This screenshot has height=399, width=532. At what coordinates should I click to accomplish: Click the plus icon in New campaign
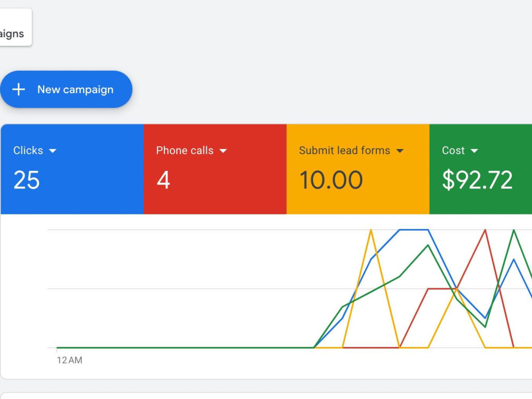(x=19, y=89)
